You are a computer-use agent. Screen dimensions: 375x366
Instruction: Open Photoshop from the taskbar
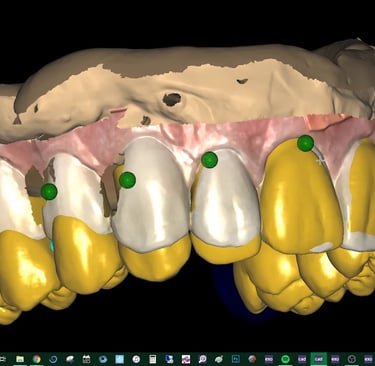[236, 359]
